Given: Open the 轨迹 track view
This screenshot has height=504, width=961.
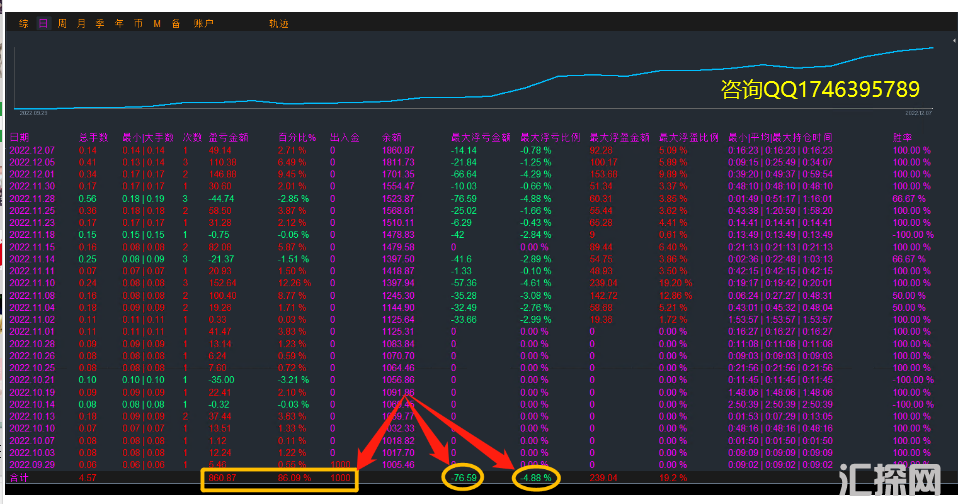Looking at the screenshot, I should (x=280, y=23).
